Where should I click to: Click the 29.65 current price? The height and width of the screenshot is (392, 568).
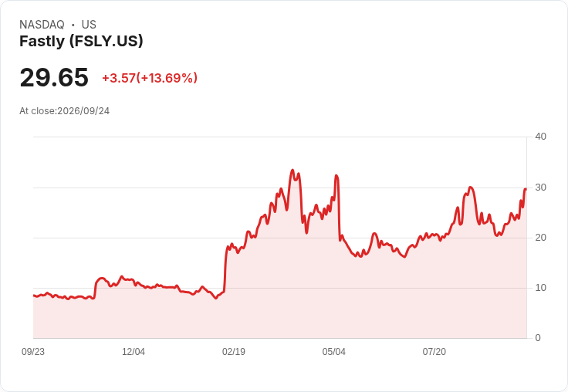54,77
